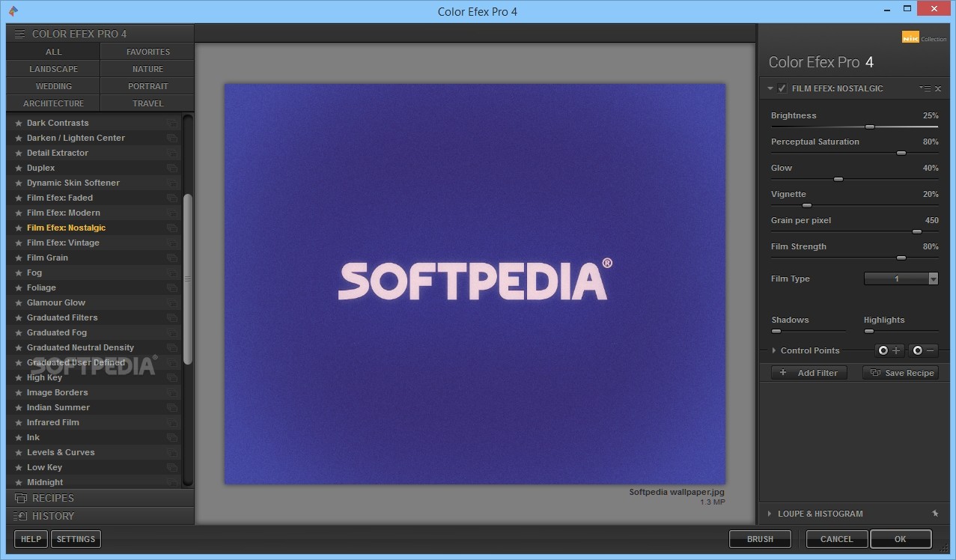Screen dimensions: 956x560
Task: Click the Film Strength slider handle
Action: [901, 258]
